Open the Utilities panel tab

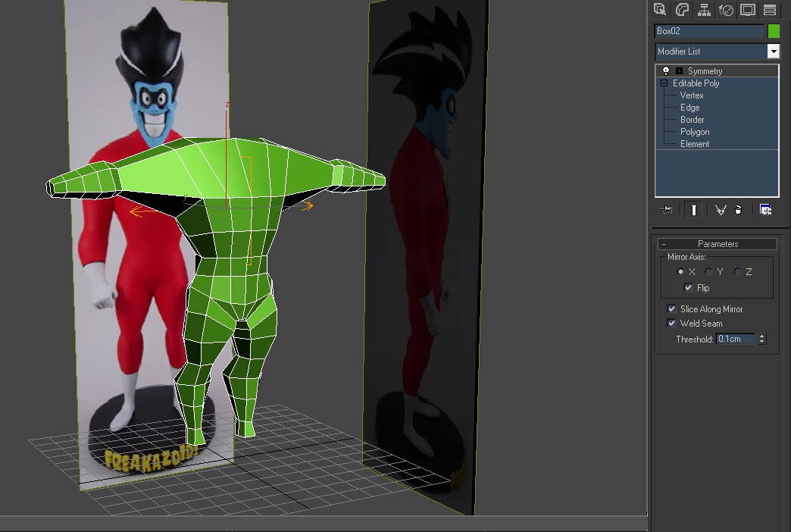[x=770, y=10]
